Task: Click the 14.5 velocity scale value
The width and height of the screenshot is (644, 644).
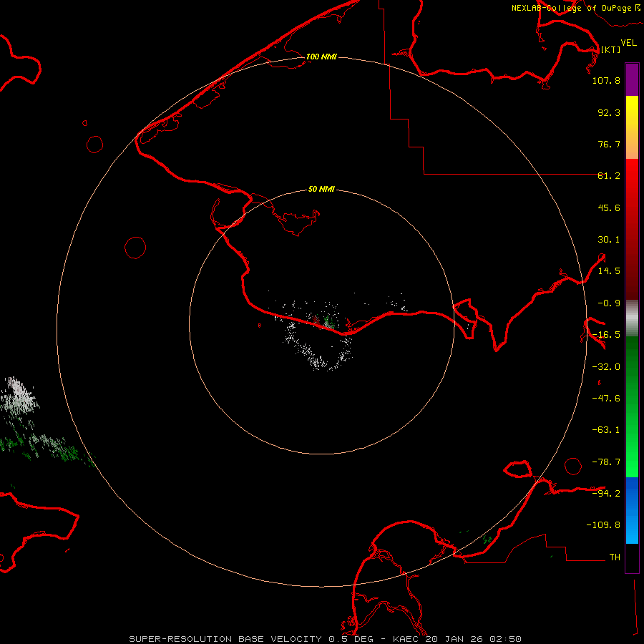Action: tap(609, 271)
